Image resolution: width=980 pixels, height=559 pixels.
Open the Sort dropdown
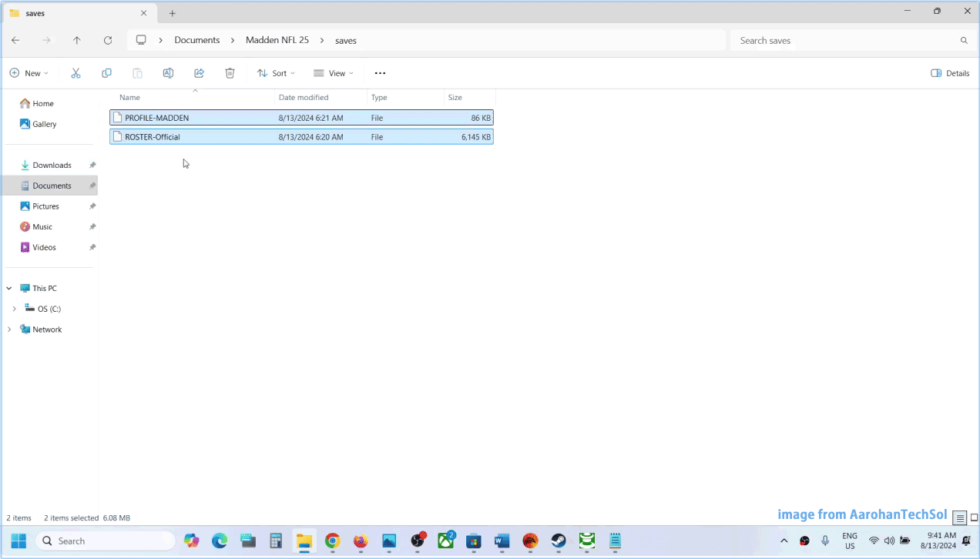[276, 73]
